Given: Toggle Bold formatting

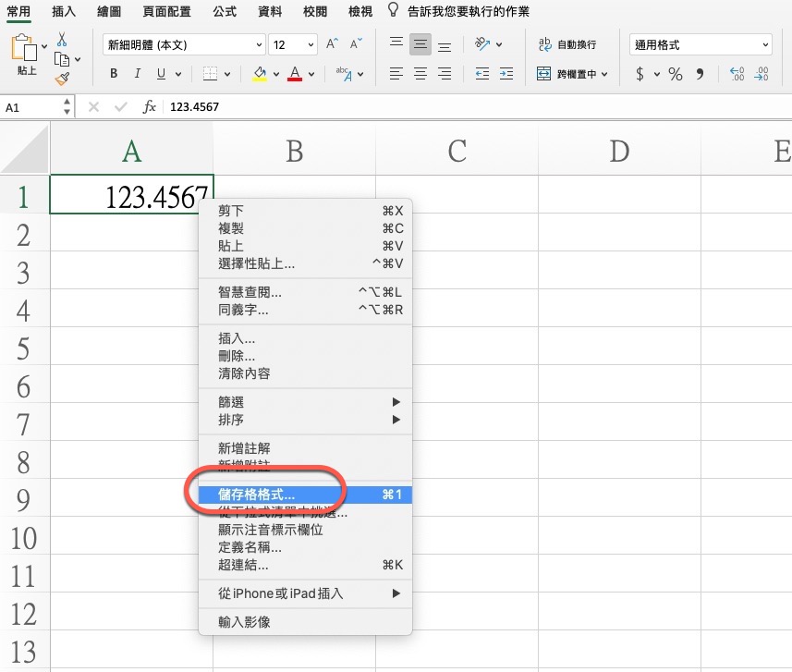Looking at the screenshot, I should pos(114,74).
